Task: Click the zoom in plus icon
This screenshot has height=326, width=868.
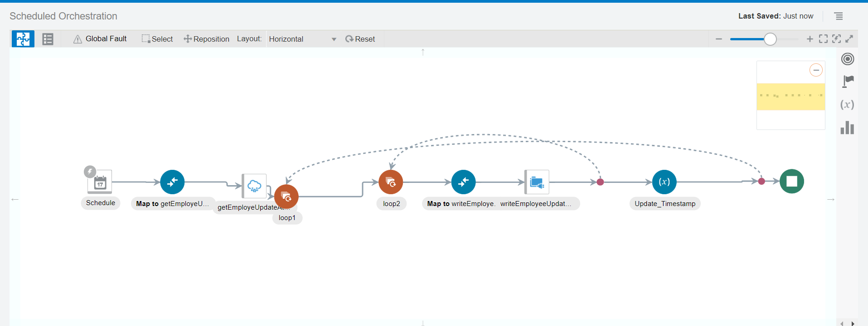Action: (810, 39)
